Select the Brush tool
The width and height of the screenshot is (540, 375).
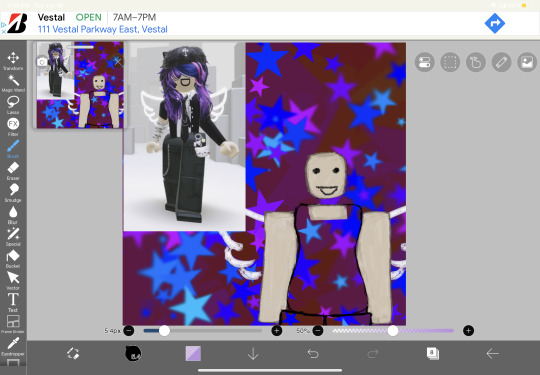click(13, 149)
